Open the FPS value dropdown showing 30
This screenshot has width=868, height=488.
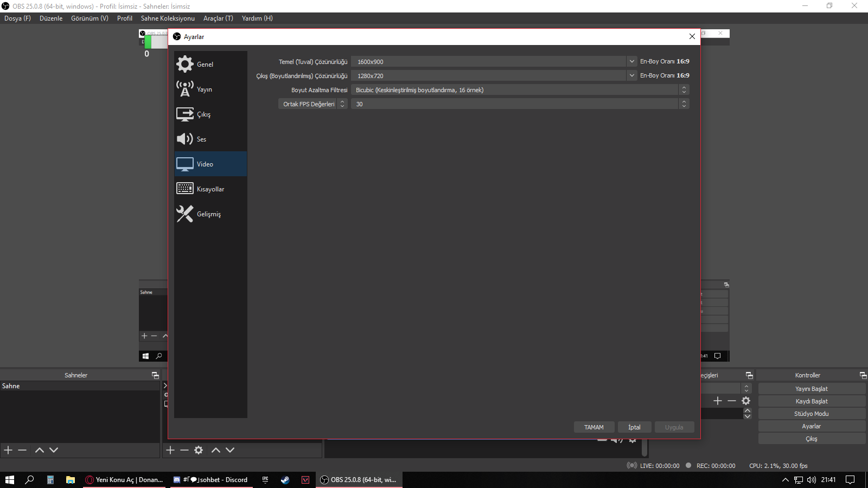520,104
